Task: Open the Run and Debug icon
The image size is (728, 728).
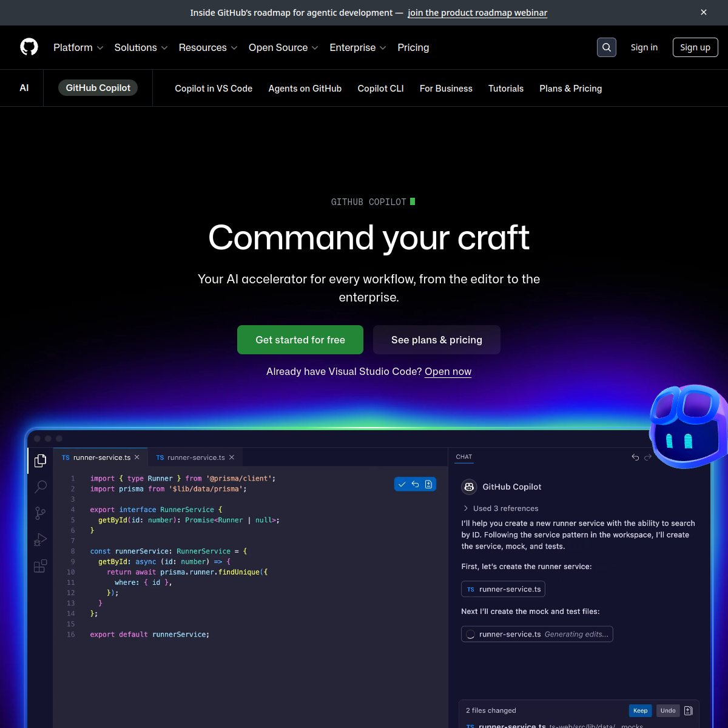Action: coord(40,540)
